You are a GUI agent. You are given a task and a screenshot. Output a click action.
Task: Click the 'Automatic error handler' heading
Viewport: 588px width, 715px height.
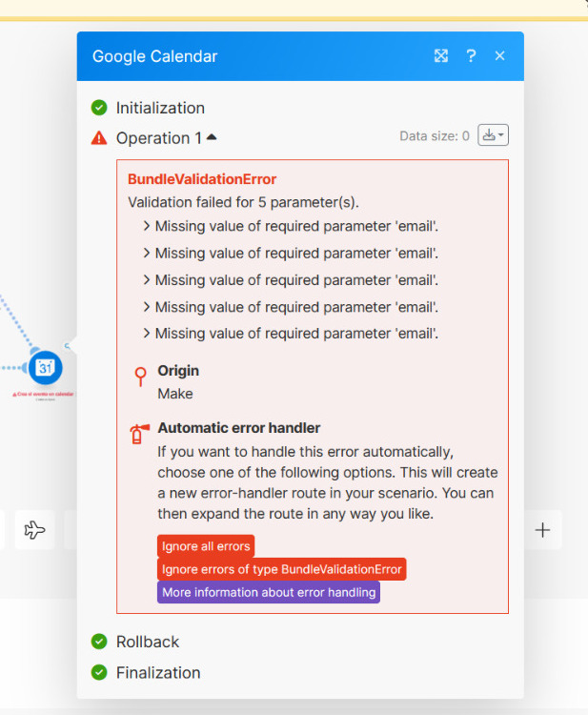tap(239, 428)
